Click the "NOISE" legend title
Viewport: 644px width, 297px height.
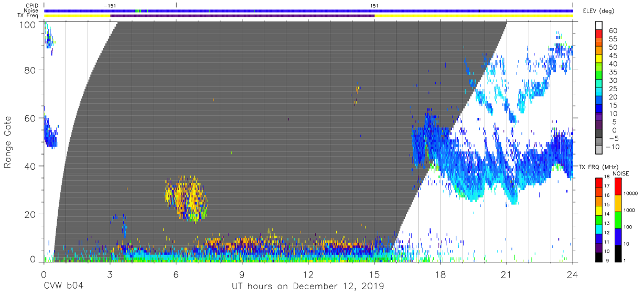[x=622, y=173]
